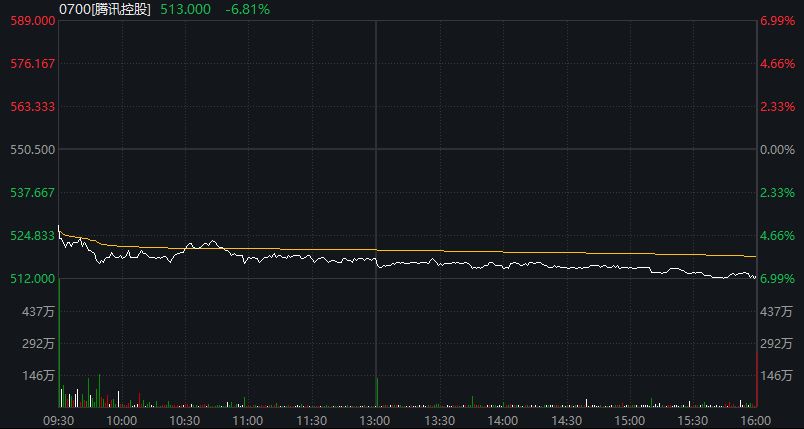Click the volume spike bar at 13:00
This screenshot has width=804, height=429.
(x=376, y=394)
